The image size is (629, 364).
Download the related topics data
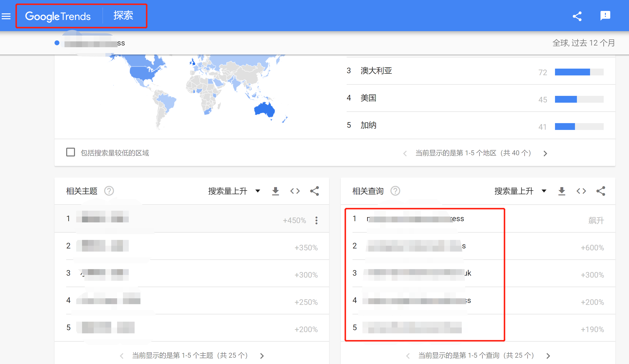[275, 191]
